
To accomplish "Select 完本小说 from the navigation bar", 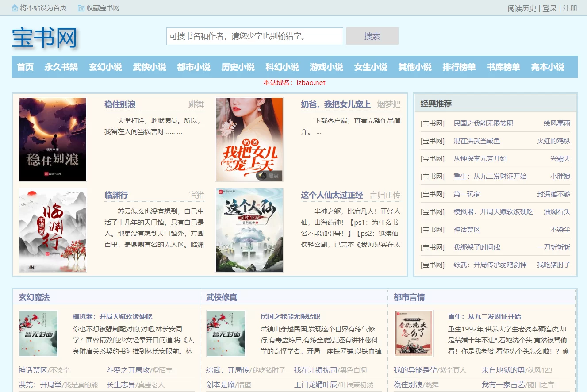I will click(x=548, y=67).
